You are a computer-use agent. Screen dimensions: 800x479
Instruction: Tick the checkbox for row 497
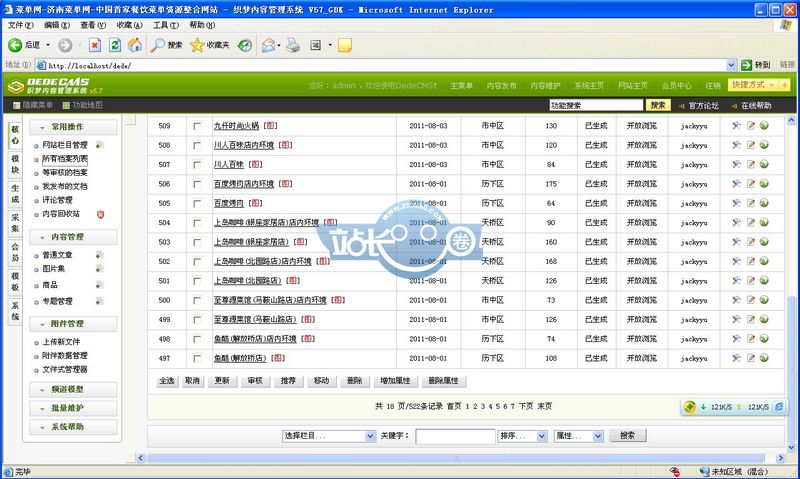(197, 359)
